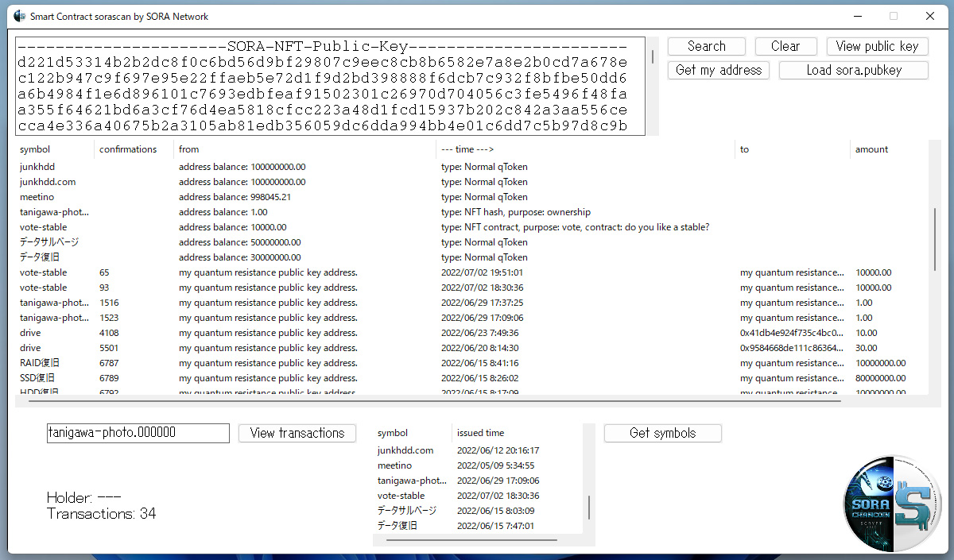Click Get symbols button

[663, 433]
